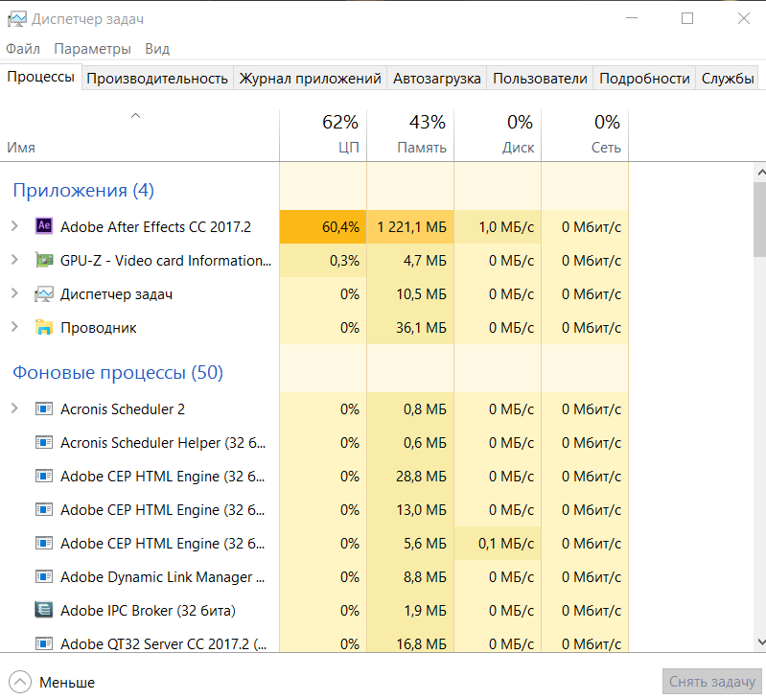Click the Диспетчер задач process row icon
766x700 pixels.
[x=44, y=294]
